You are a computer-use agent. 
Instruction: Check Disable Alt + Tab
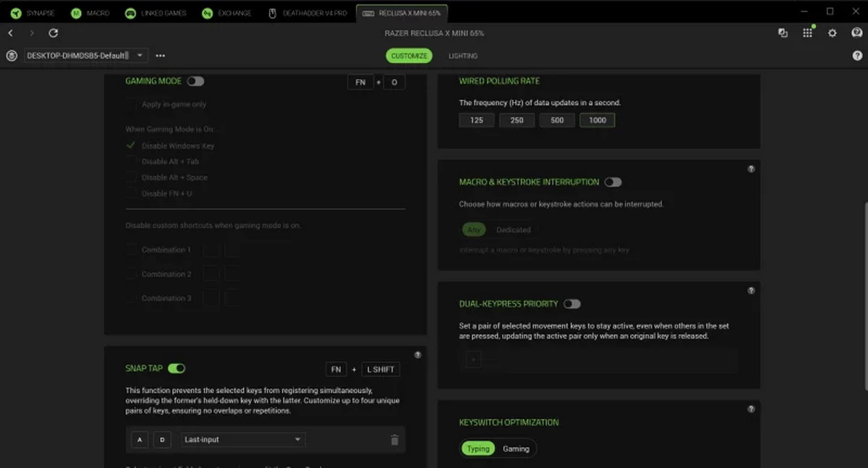131,161
